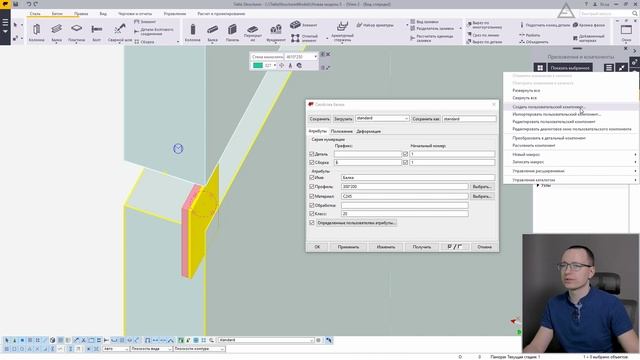Viewport: 640px width, 360px height.
Task: Click the Имя input field
Action: point(418,178)
